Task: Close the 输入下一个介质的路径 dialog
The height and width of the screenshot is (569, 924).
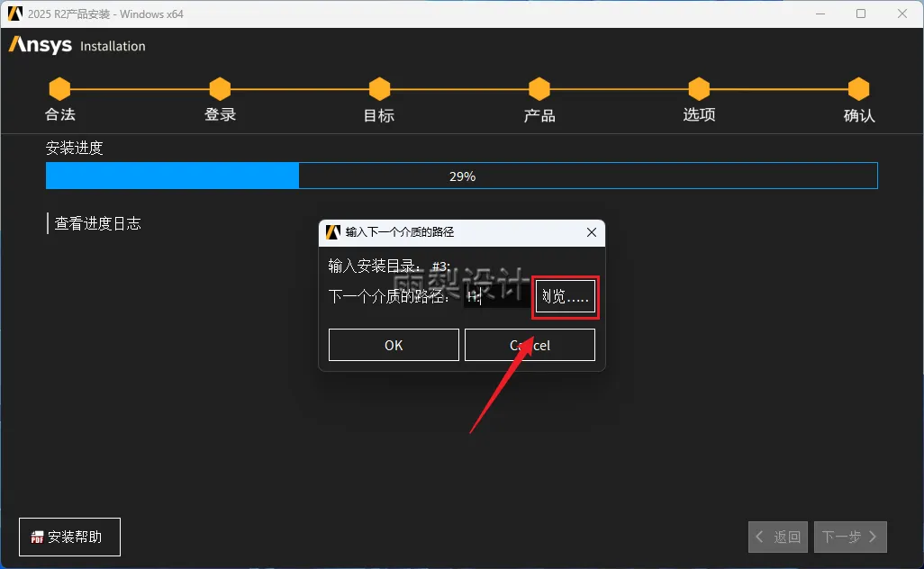Action: click(x=592, y=232)
